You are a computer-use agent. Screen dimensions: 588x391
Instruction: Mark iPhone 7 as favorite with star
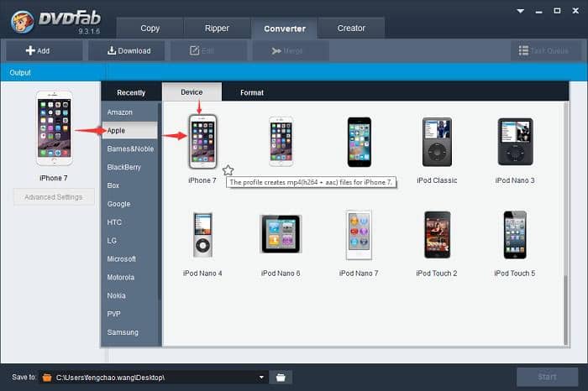228,170
